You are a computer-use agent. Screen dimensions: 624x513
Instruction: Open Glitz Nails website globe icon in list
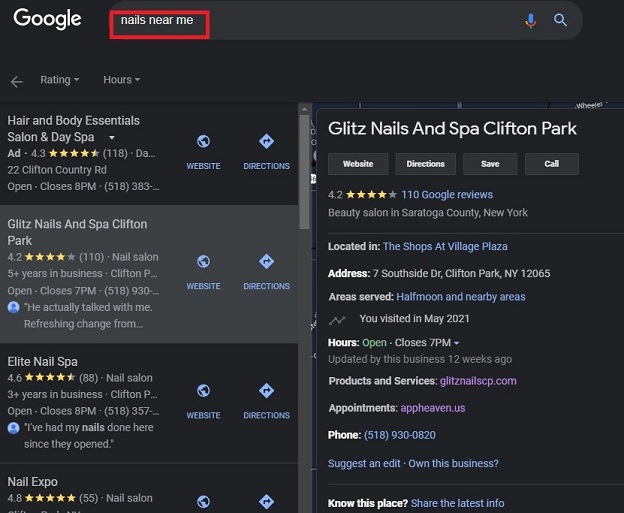coord(203,269)
